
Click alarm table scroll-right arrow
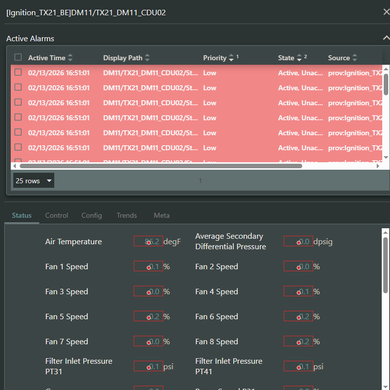(x=378, y=166)
